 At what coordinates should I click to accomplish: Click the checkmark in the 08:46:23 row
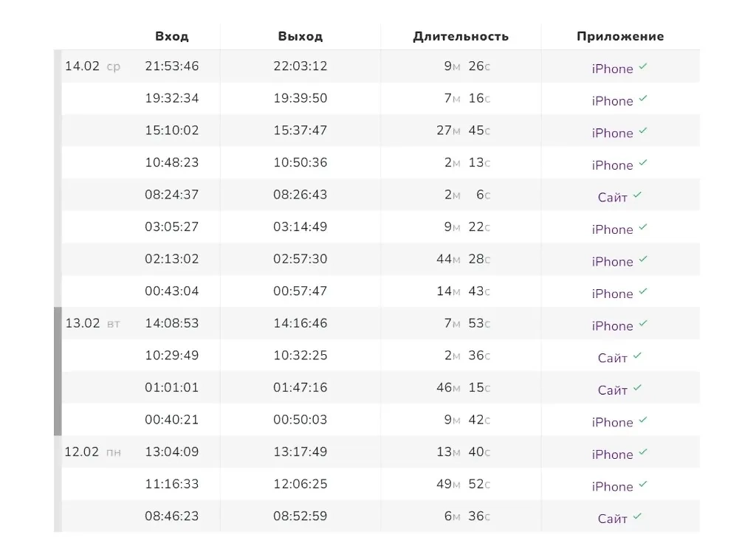tap(638, 516)
